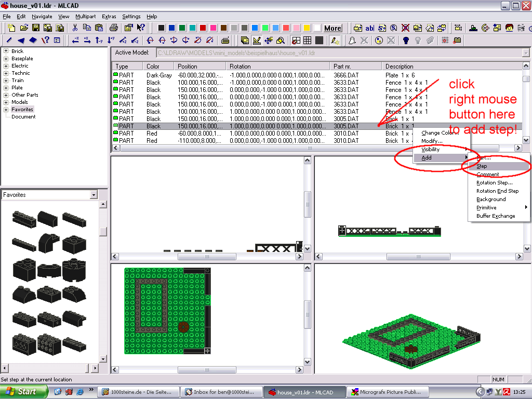Image resolution: width=532 pixels, height=399 pixels.
Task: Expand the Models tree node
Action: tap(6, 102)
